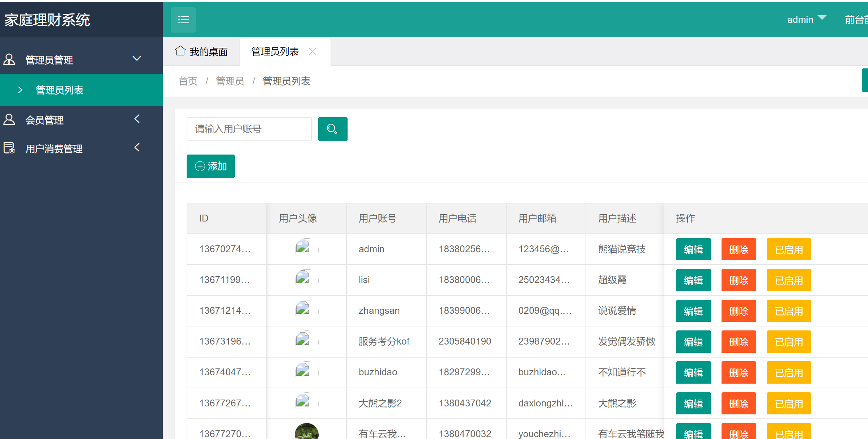Switch to the 我的桌面 tab
Image resolution: width=868 pixels, height=439 pixels.
coord(201,52)
